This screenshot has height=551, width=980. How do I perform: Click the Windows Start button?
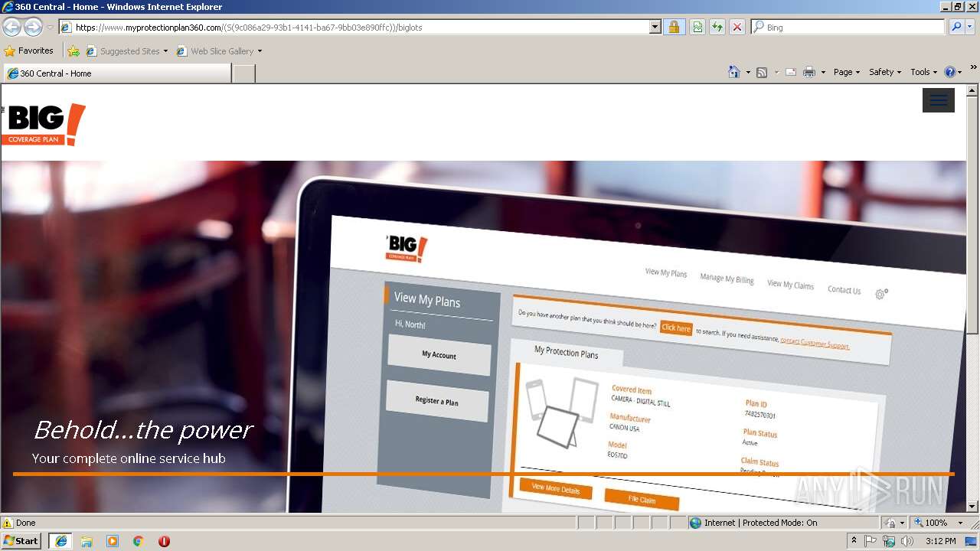(x=21, y=540)
